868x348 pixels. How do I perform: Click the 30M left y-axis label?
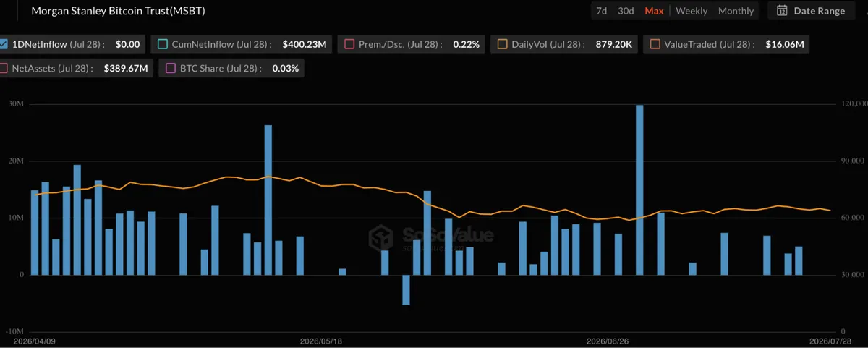click(x=14, y=104)
